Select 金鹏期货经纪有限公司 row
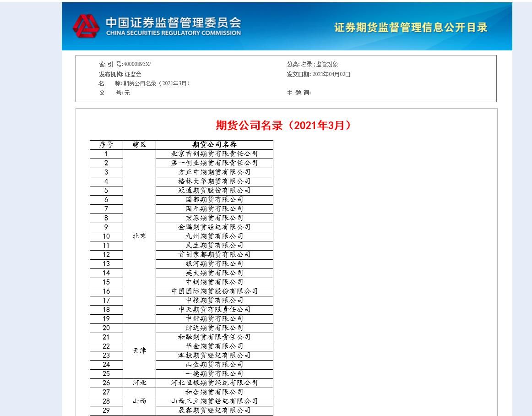532x416 pixels. click(x=214, y=227)
